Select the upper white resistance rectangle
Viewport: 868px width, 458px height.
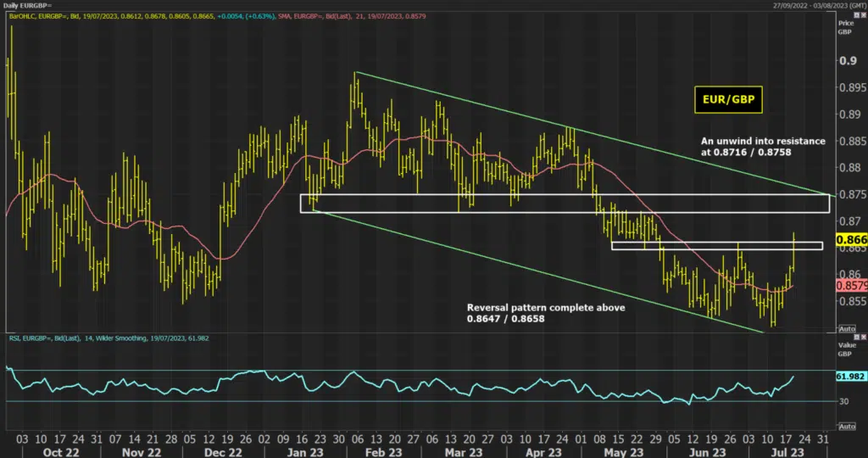(565, 204)
